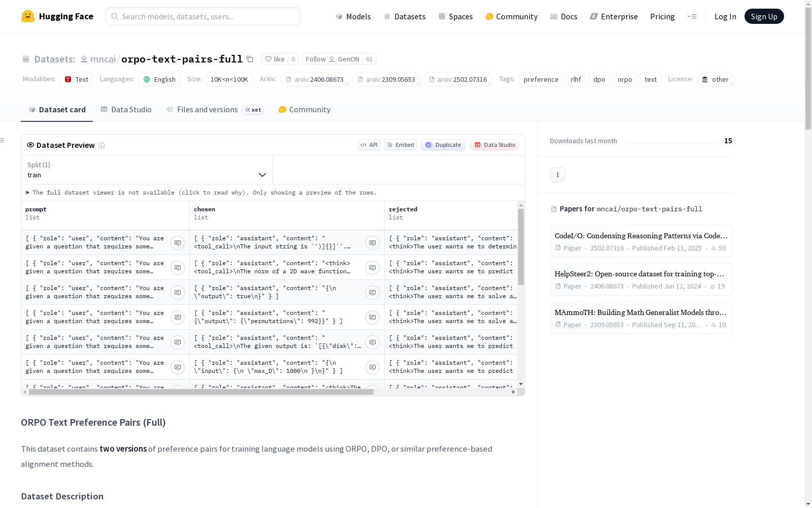This screenshot has height=508, width=812.
Task: Expand first row prompt cell chat icon
Action: tap(178, 243)
